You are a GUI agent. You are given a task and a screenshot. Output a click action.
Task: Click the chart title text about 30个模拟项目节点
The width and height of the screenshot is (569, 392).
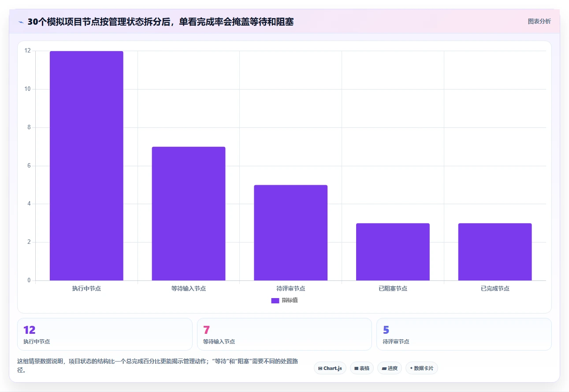click(x=160, y=22)
